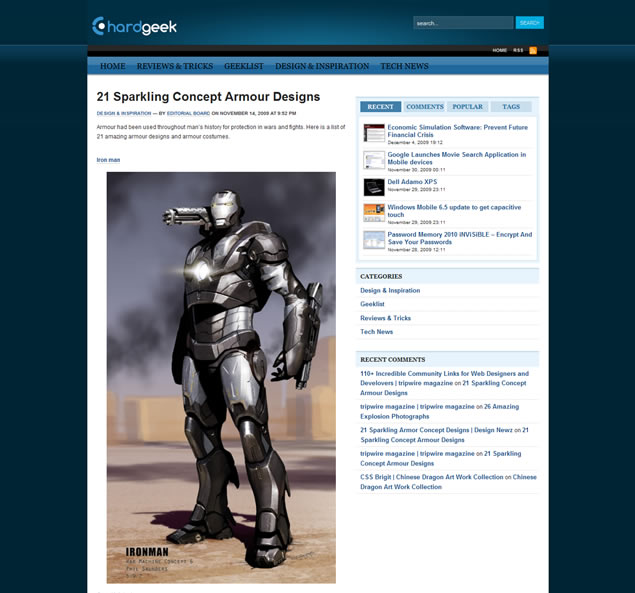Open the article title 21 Sparkling Concept Armour Designs

[x=208, y=97]
